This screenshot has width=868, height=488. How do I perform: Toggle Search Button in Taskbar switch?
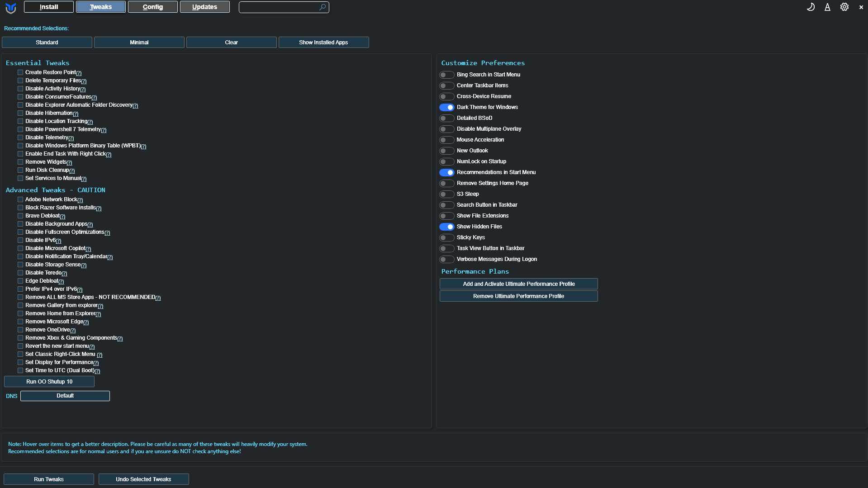447,205
